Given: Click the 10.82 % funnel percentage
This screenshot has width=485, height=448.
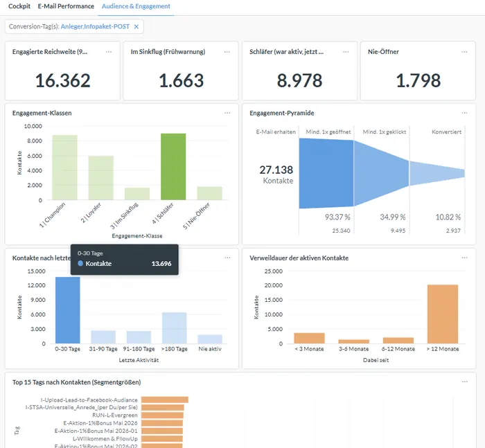Looking at the screenshot, I should click(448, 217).
